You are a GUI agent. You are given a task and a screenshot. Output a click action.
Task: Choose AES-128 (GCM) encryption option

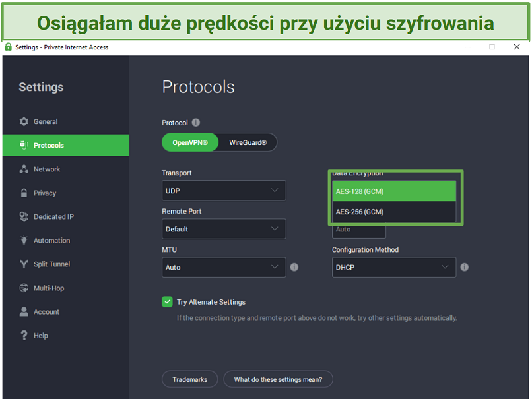[x=394, y=191]
